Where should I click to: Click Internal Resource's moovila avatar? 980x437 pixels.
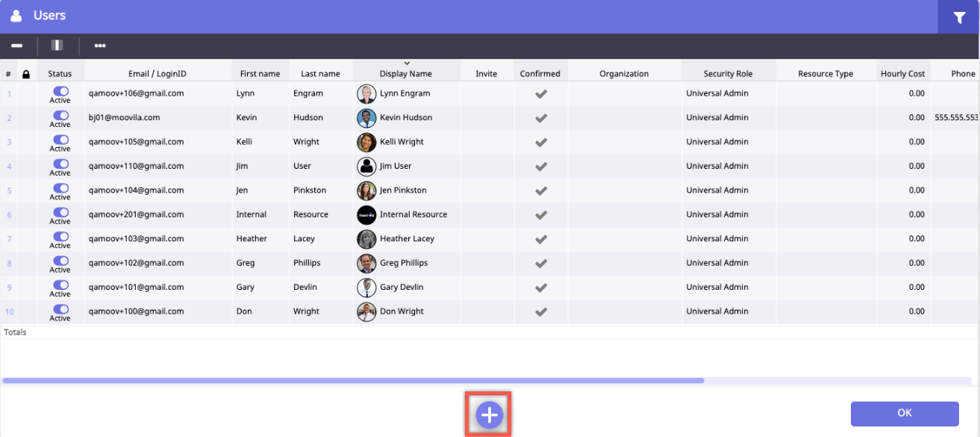pyautogui.click(x=366, y=215)
